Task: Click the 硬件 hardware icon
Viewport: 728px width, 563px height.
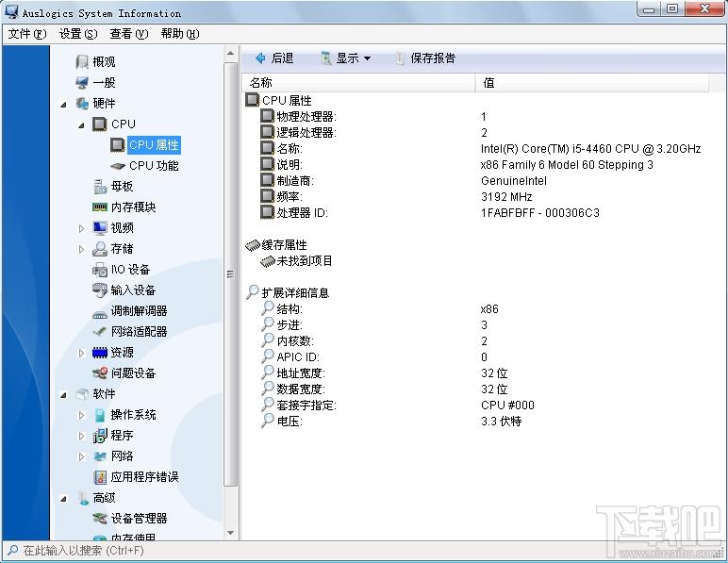Action: click(82, 103)
